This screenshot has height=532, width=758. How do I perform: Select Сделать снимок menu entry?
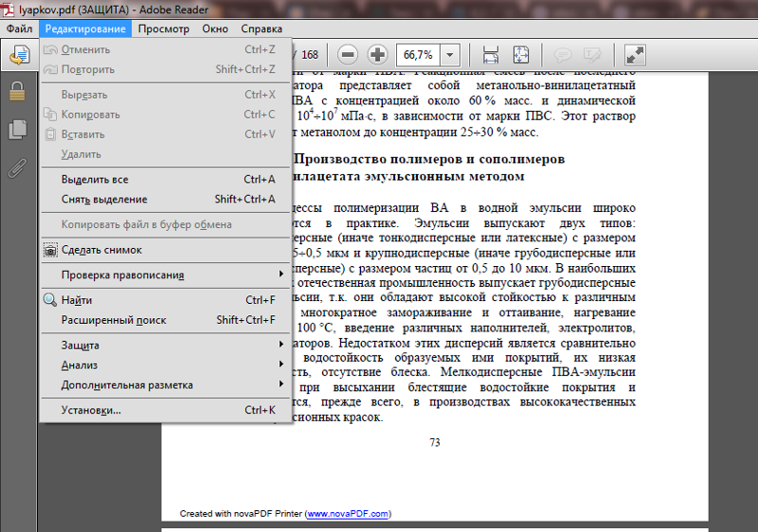pyautogui.click(x=101, y=251)
